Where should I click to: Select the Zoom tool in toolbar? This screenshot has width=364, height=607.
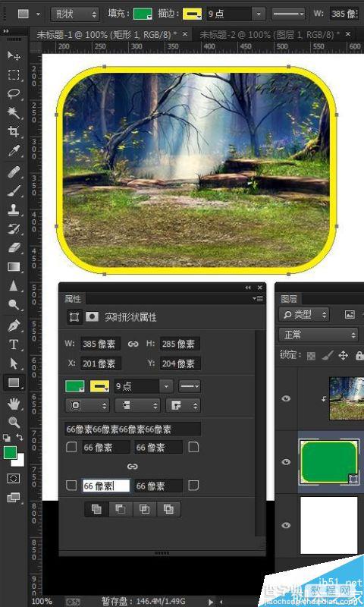(14, 423)
